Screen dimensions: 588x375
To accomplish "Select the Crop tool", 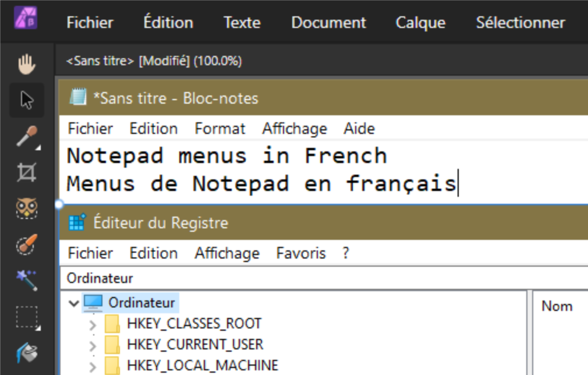I will click(27, 172).
